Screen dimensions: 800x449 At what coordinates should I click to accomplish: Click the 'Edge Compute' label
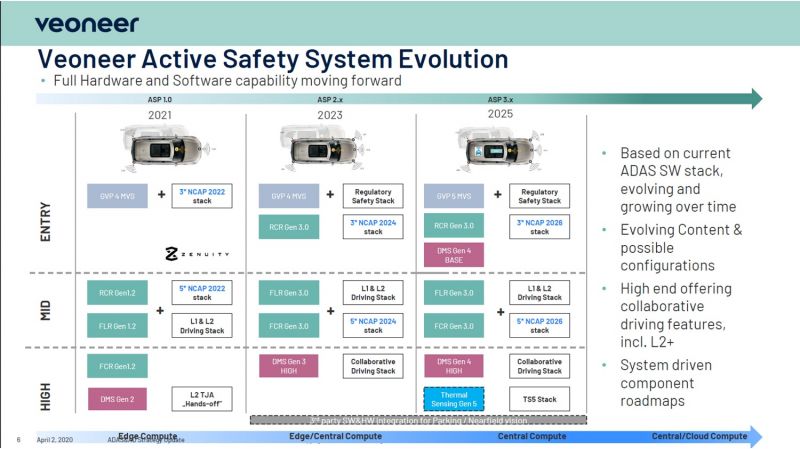(x=148, y=436)
